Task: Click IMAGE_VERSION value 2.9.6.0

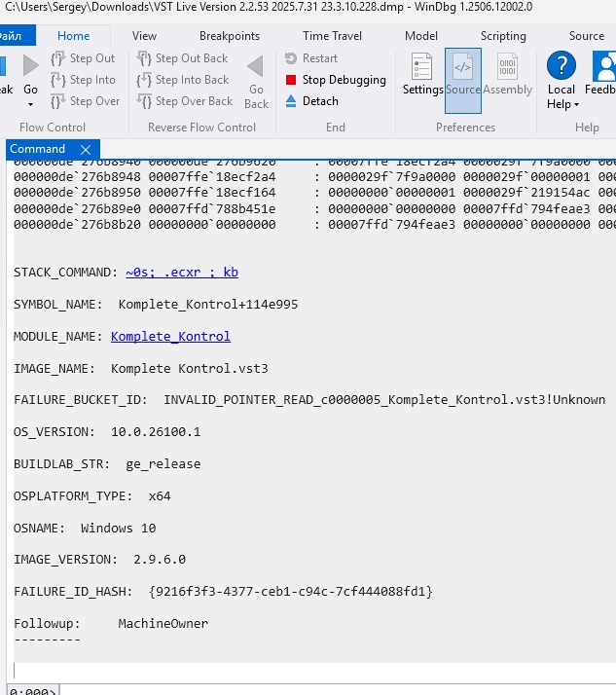Action: coord(160,560)
